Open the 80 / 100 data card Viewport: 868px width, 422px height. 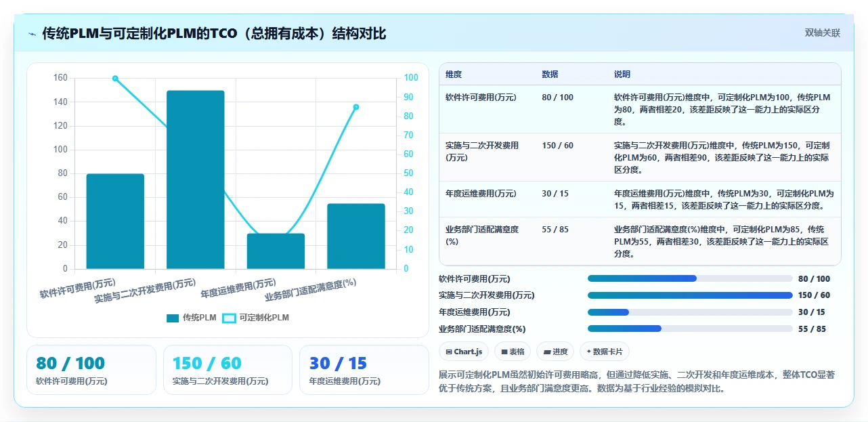click(x=91, y=370)
